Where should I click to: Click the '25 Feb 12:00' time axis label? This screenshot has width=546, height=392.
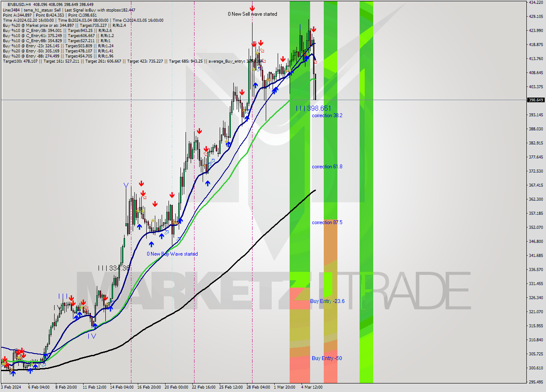point(231,387)
